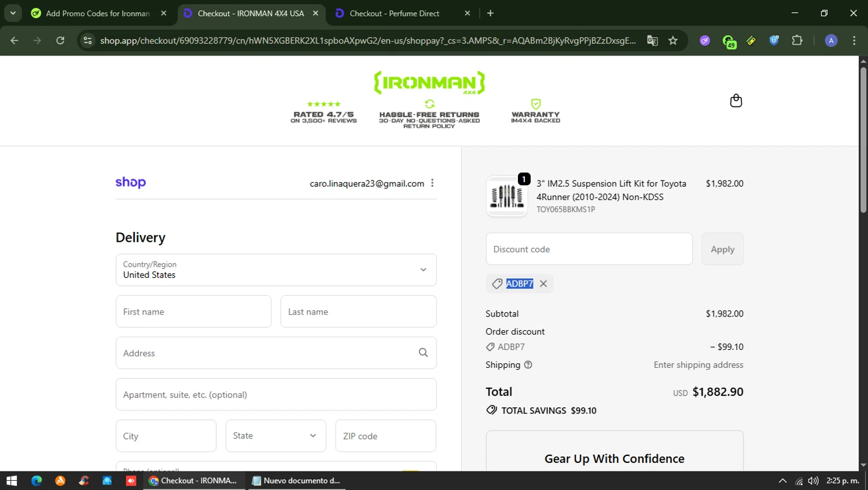The width and height of the screenshot is (868, 490).
Task: Click the yellow-green tag extension icon
Action: (751, 40)
